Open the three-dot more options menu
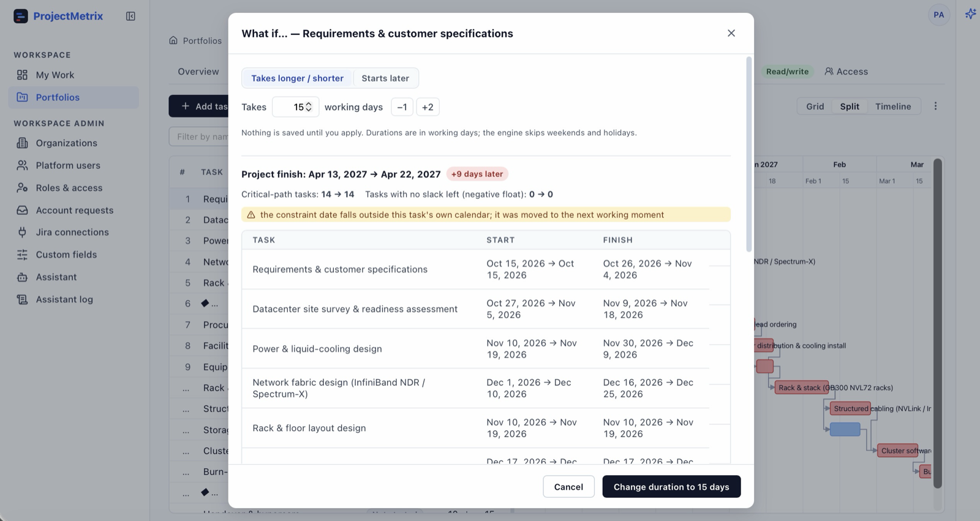Image resolution: width=980 pixels, height=521 pixels. [x=935, y=106]
